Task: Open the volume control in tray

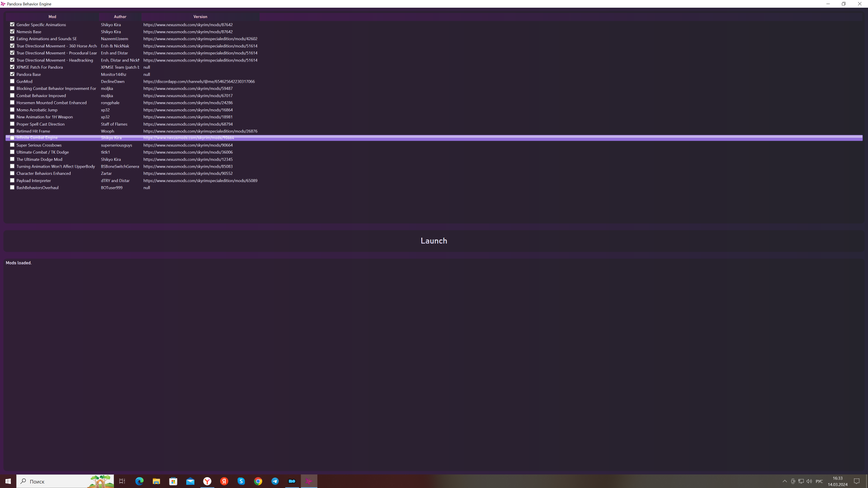Action: click(x=809, y=481)
